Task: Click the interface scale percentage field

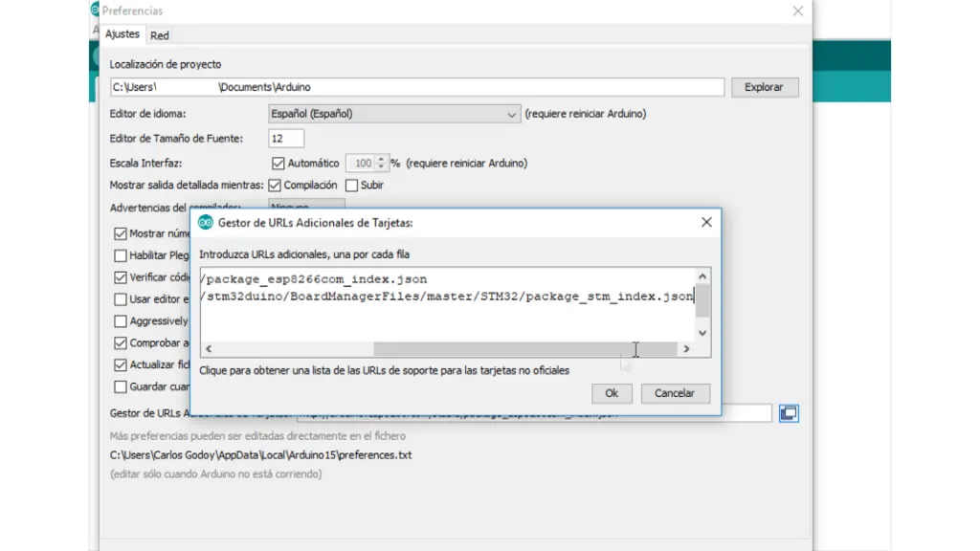Action: (362, 163)
